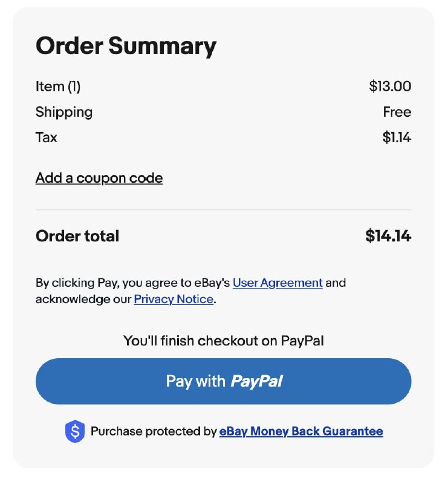Click the PayPal logo in the pay button
The width and height of the screenshot is (448, 484).
click(x=256, y=381)
